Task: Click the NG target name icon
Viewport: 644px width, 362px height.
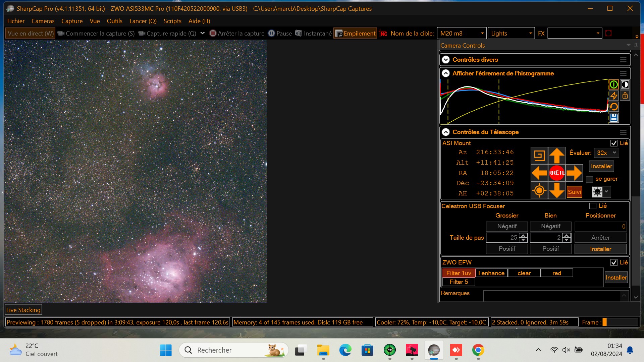Action: [383, 33]
